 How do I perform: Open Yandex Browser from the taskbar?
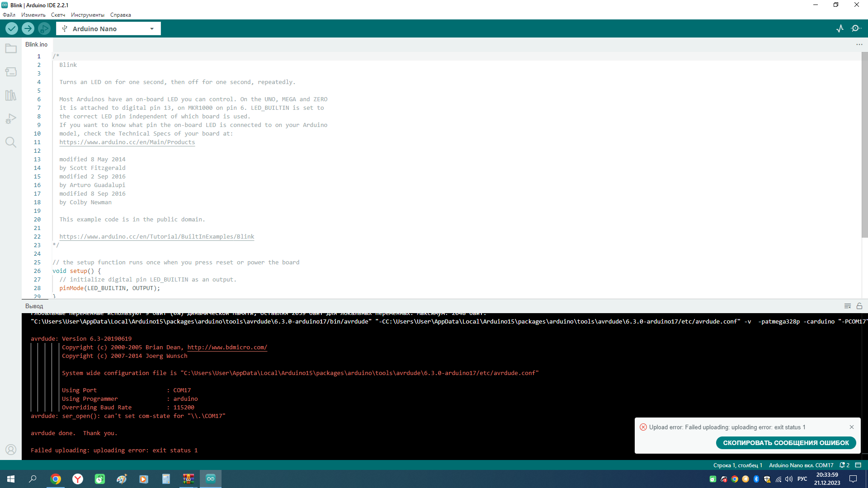(x=78, y=479)
